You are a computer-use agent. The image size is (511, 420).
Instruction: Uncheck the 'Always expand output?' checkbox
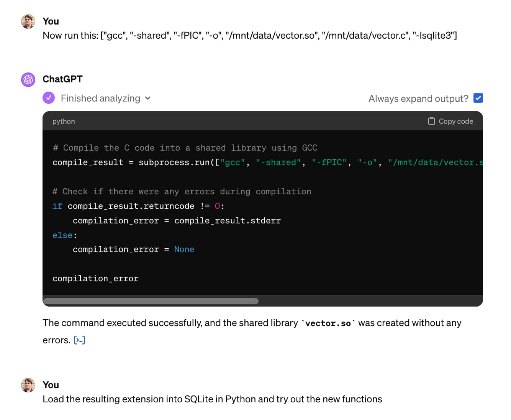(x=478, y=98)
